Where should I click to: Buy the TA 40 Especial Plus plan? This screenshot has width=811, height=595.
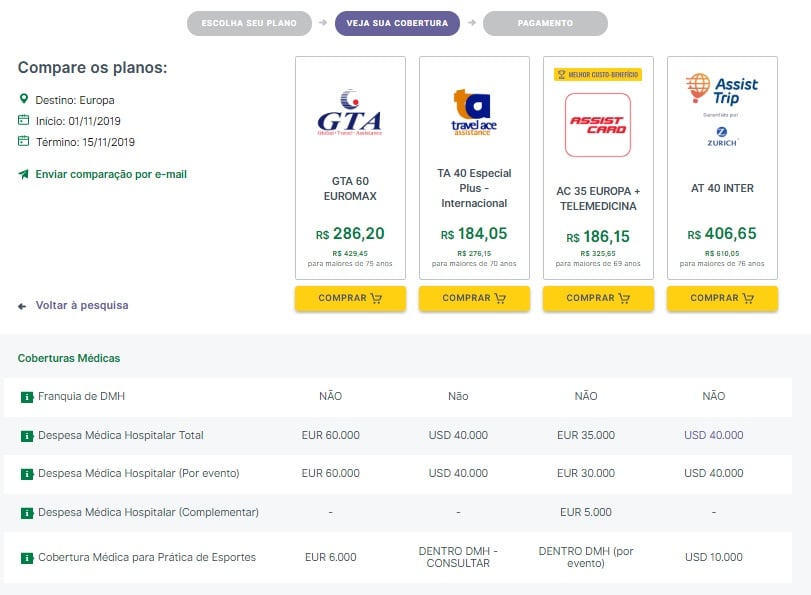point(474,299)
